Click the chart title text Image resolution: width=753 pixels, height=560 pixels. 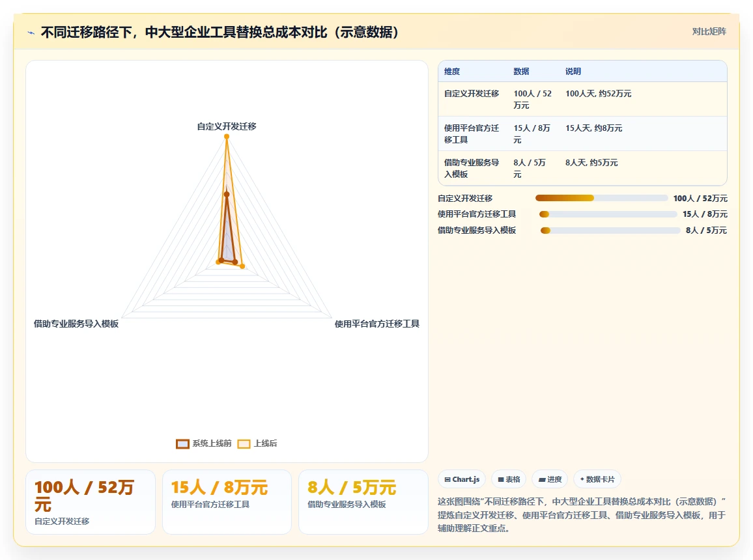[x=220, y=32]
